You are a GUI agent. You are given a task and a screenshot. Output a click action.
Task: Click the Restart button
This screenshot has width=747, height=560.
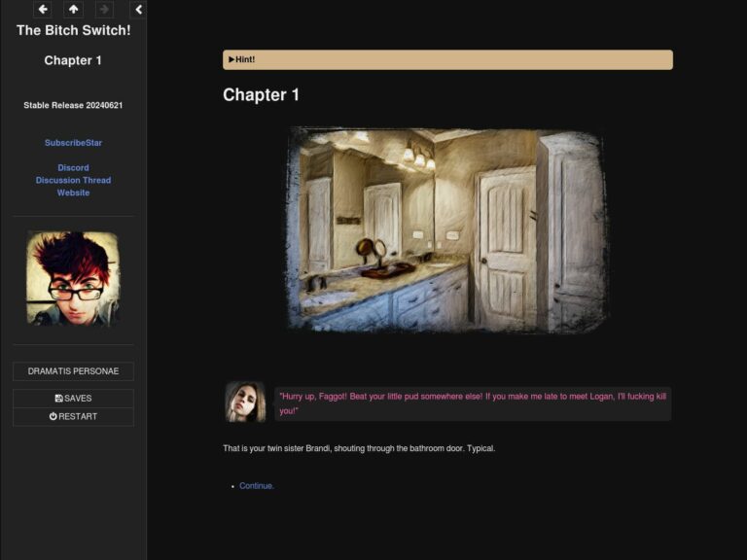tap(73, 416)
